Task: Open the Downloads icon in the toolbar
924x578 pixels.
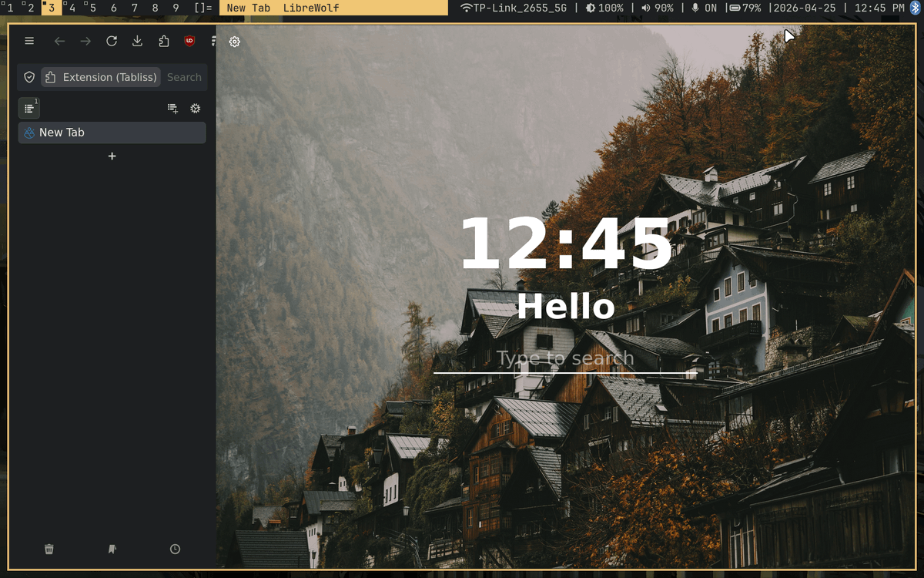Action: click(x=137, y=41)
